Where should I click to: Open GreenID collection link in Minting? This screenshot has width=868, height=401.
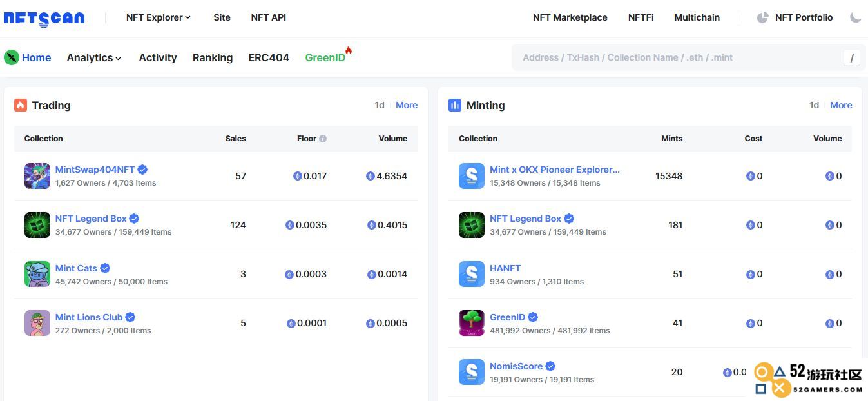point(507,317)
